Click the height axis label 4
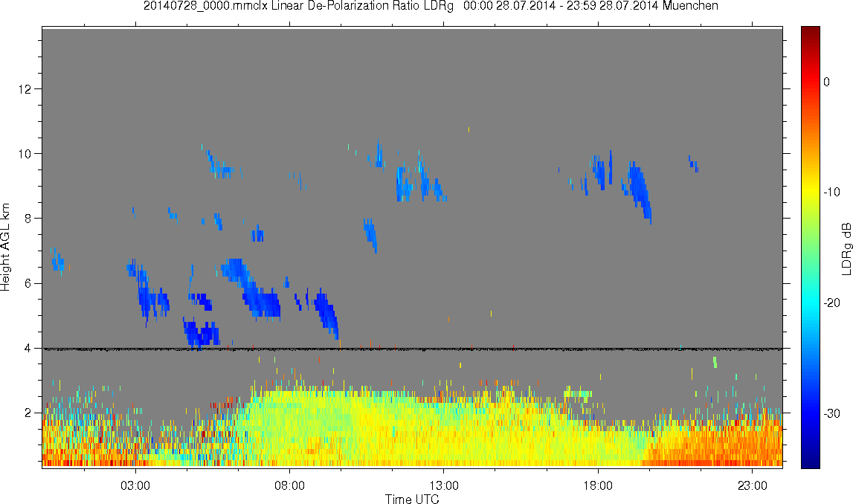This screenshot has height=504, width=853. [28, 349]
